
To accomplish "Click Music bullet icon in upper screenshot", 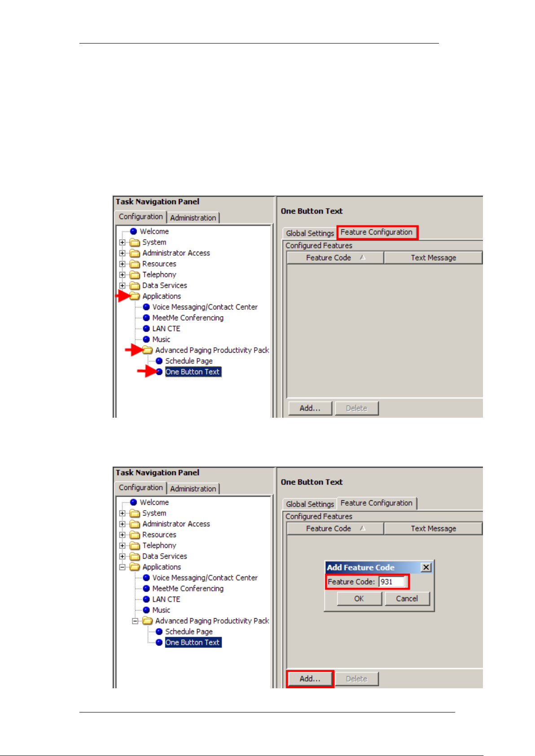I will tap(146, 339).
